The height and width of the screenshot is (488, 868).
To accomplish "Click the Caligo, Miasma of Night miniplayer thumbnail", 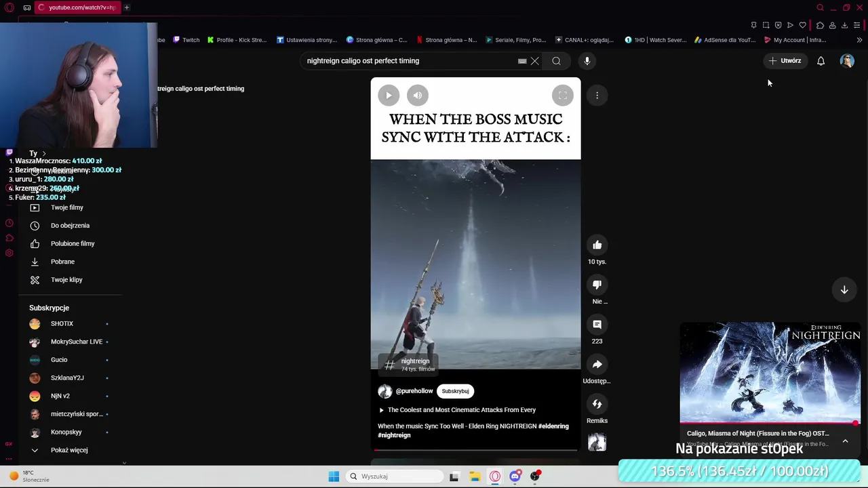I will [x=770, y=373].
